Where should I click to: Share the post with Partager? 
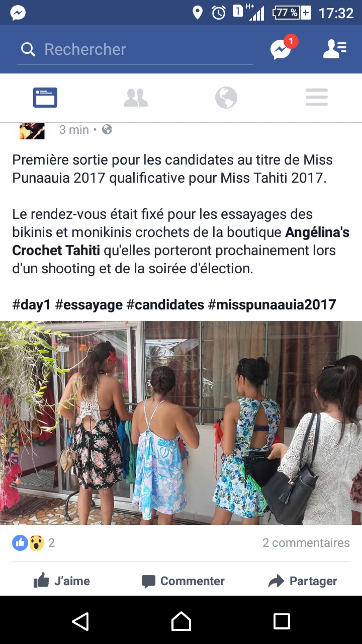pyautogui.click(x=303, y=581)
